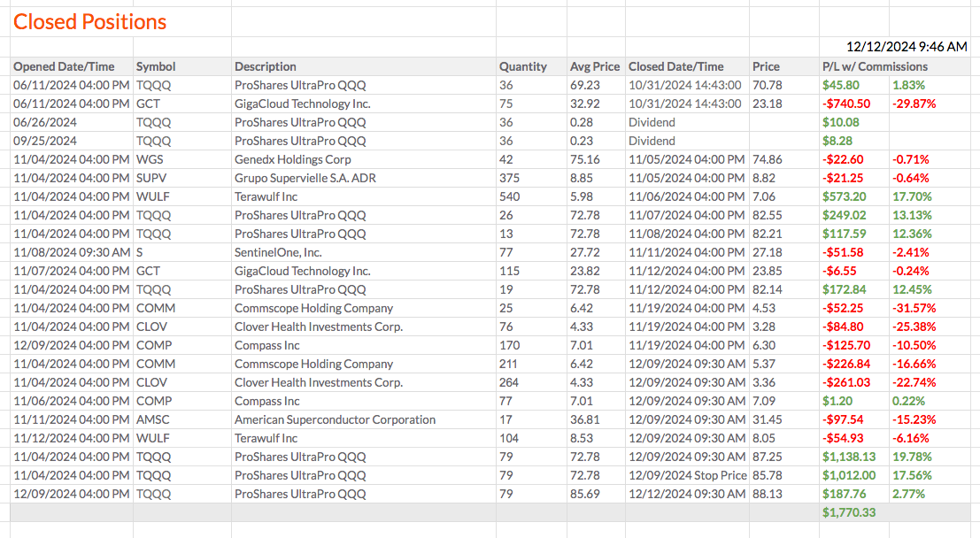Click the -$740.50 loss cell

(846, 104)
